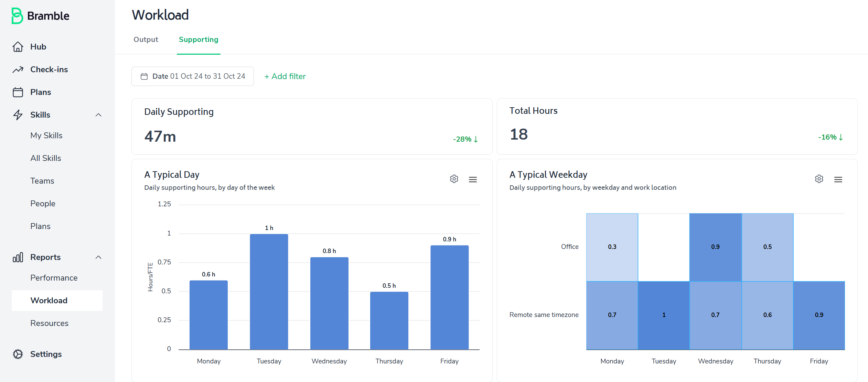Screen dimensions: 868x382
Task: Click the Settings gear in sidebar
Action: 18,354
